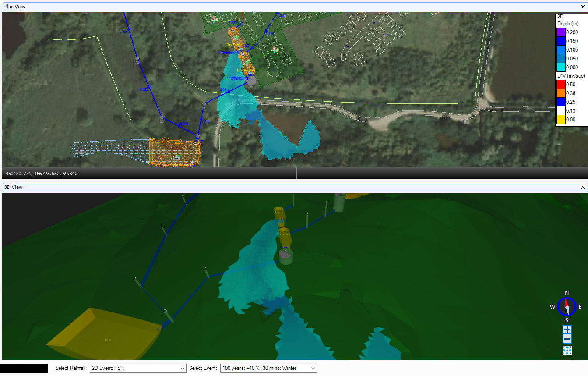588x376 pixels.
Task: Click the cyan 0.000 depth swatch
Action: pyautogui.click(x=560, y=67)
